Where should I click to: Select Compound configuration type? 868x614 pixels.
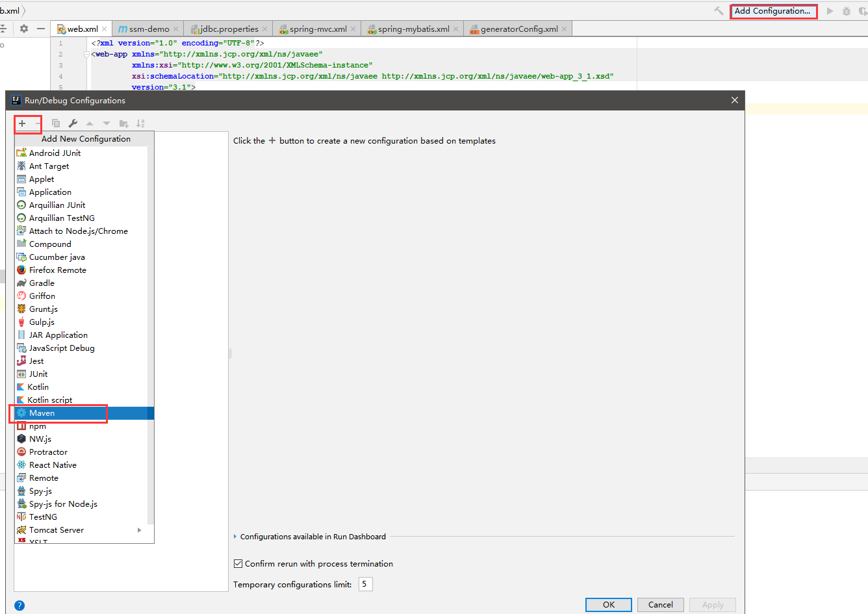pos(81,244)
